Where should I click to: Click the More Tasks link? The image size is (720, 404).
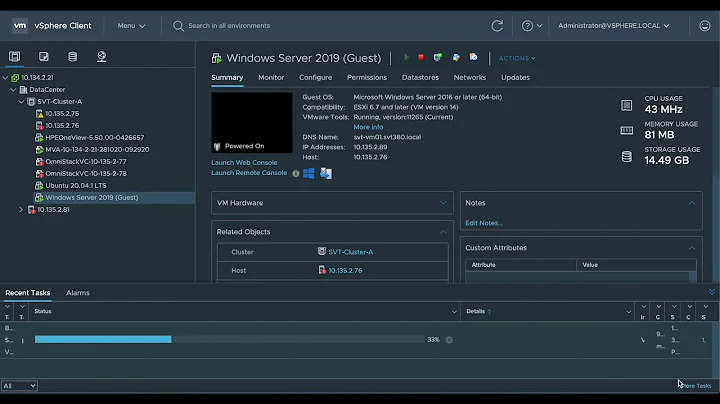(x=696, y=386)
